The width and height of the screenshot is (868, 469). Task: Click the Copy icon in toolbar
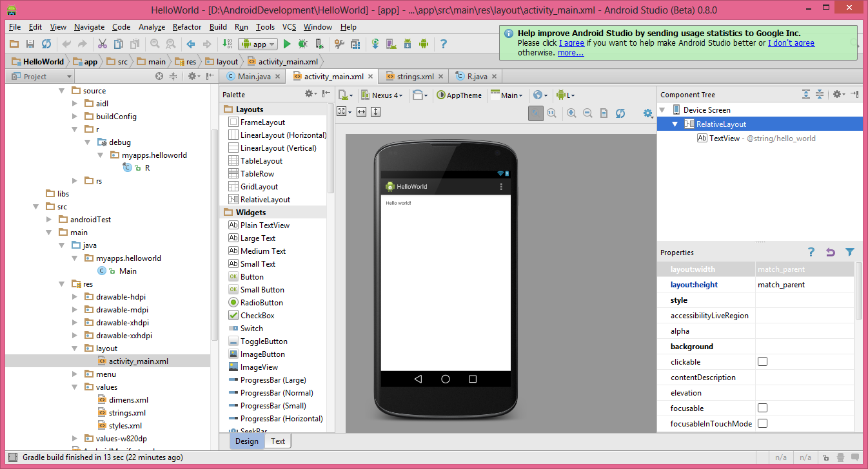tap(119, 44)
